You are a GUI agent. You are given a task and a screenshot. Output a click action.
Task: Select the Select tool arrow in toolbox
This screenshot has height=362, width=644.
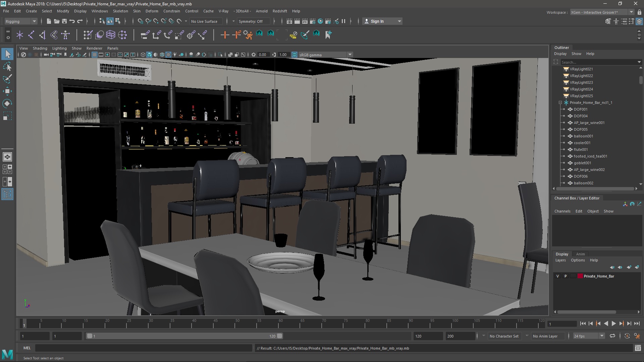click(7, 54)
